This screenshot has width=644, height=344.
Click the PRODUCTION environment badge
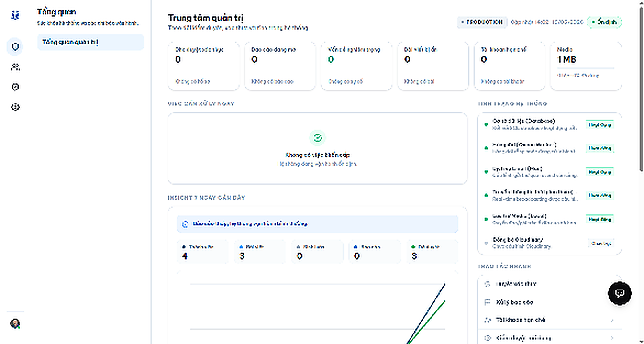click(x=482, y=22)
